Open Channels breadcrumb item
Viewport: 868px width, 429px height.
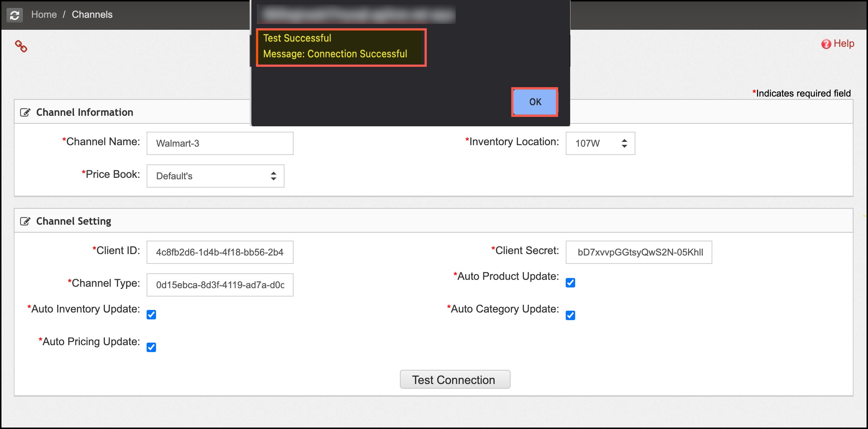(x=92, y=15)
